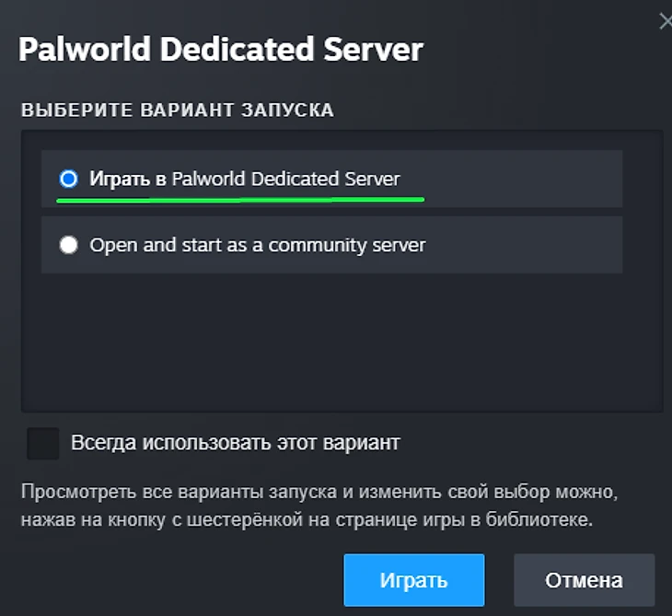Click the "ВЫБЕРИТЕ ВАРИАНТ ЗАПУСКА" heading
This screenshot has height=616, width=672.
tap(178, 110)
